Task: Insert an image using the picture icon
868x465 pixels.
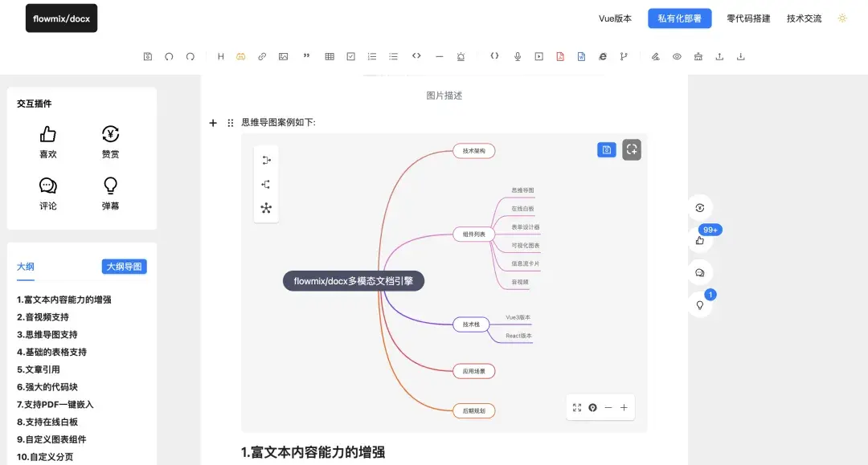Action: (x=284, y=56)
